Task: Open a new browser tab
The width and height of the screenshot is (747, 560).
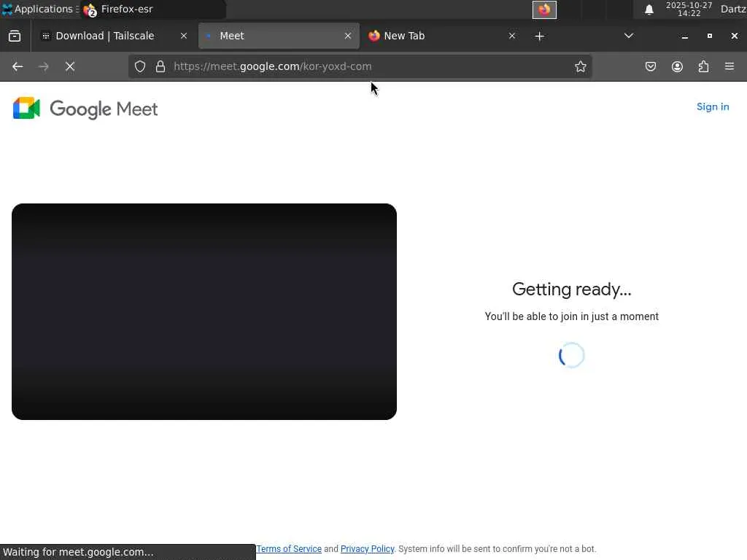Action: coord(539,36)
